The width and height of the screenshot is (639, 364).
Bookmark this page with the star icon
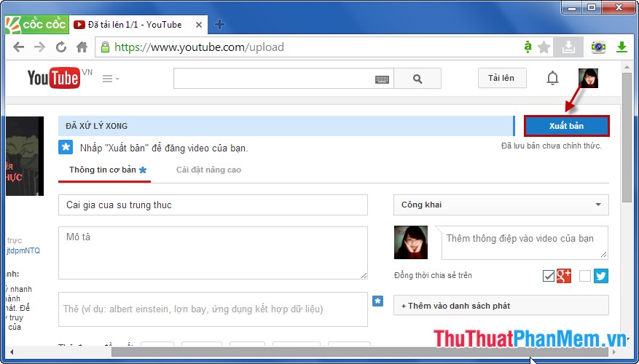tap(544, 47)
